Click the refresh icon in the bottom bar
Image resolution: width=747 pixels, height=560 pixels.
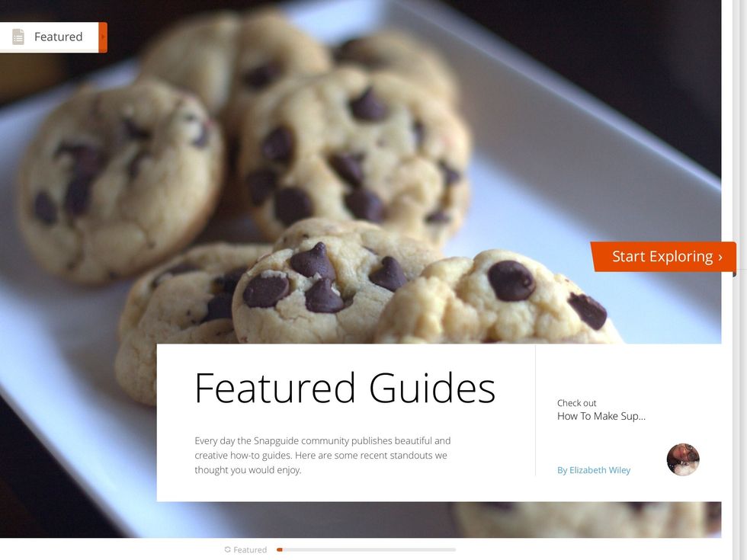tap(228, 549)
